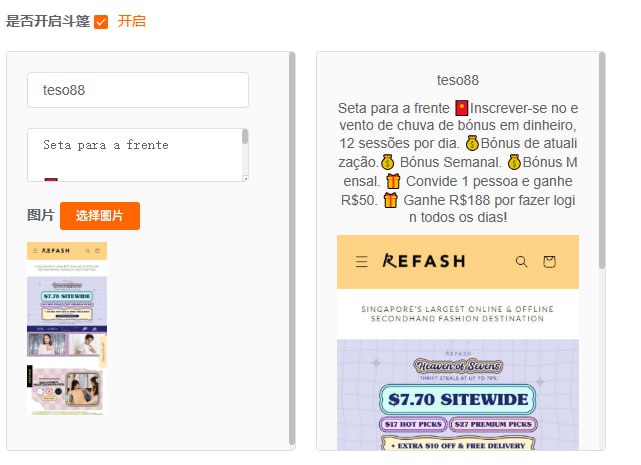Click the gift emoji before Convide 1 pessoa
Viewport: 641px width, 465px height.
coord(393,181)
